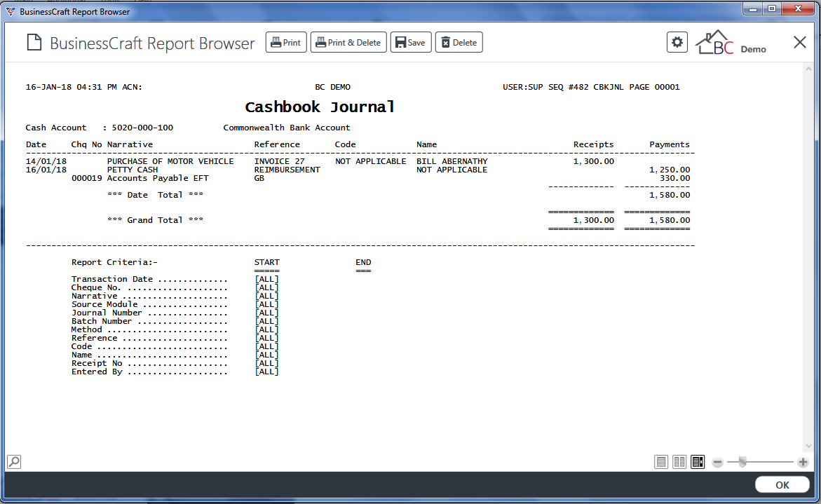Click the BC DEMO company header
The width and height of the screenshot is (821, 504).
click(x=333, y=87)
